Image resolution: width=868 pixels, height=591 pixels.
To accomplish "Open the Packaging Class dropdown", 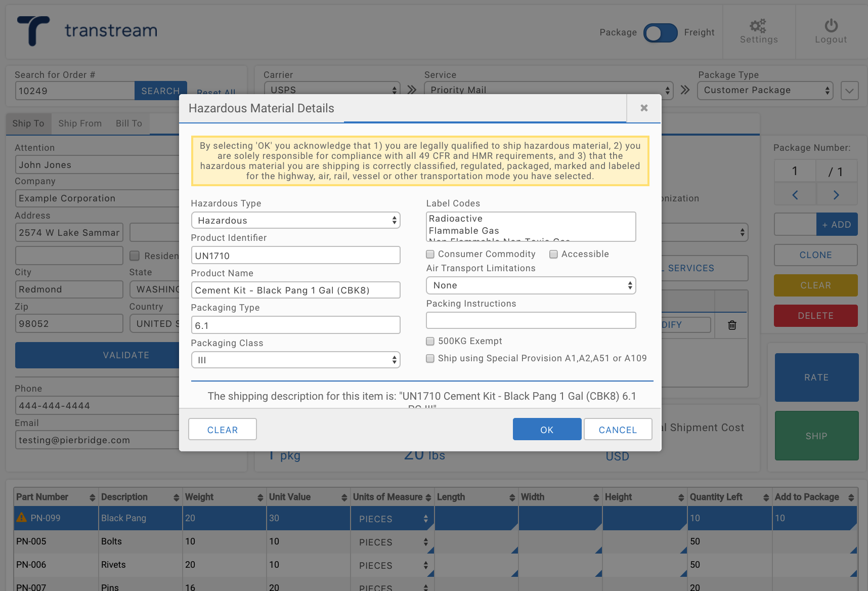I will [295, 360].
